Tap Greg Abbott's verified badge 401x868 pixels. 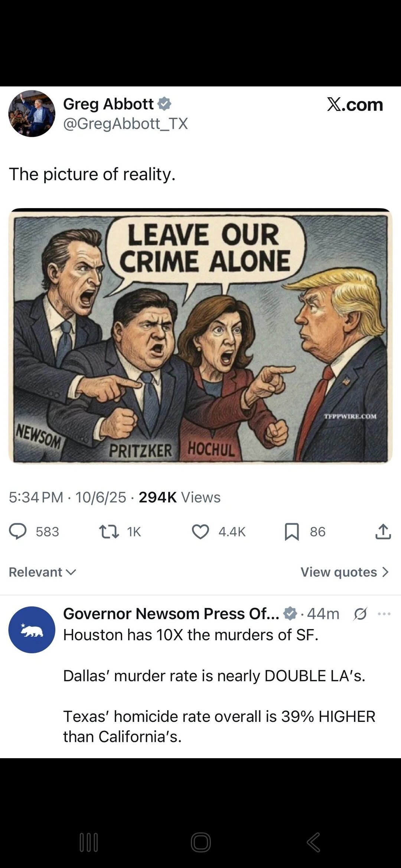[x=164, y=104]
